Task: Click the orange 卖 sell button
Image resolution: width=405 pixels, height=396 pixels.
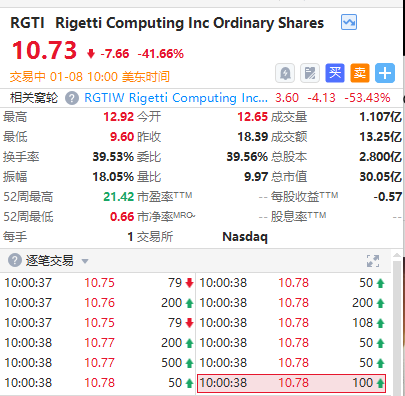Action: tap(360, 73)
